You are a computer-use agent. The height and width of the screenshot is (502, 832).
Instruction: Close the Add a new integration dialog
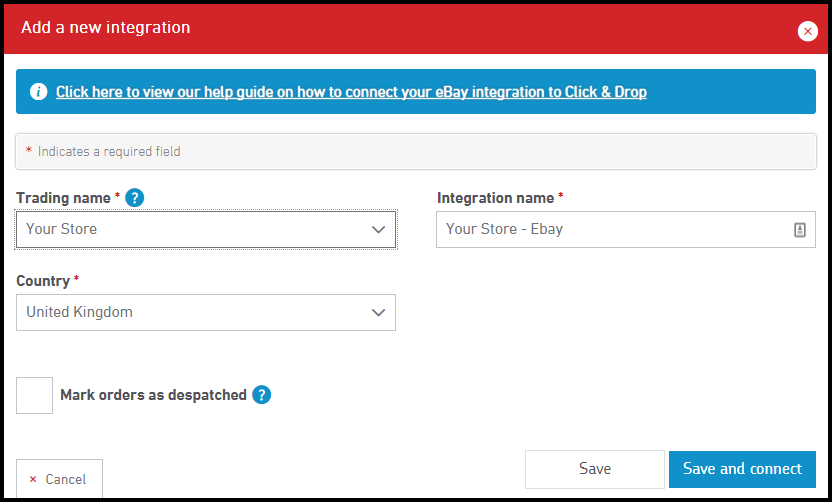807,31
